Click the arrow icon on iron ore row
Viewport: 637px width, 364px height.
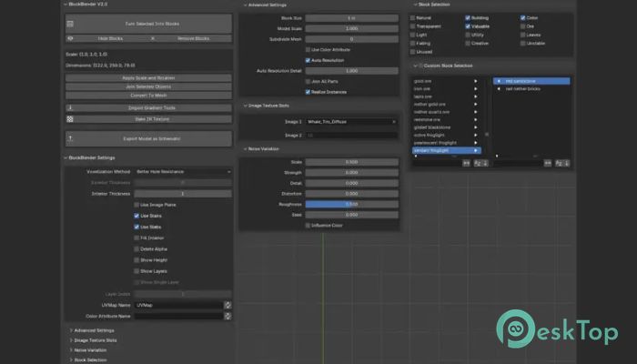tap(476, 88)
